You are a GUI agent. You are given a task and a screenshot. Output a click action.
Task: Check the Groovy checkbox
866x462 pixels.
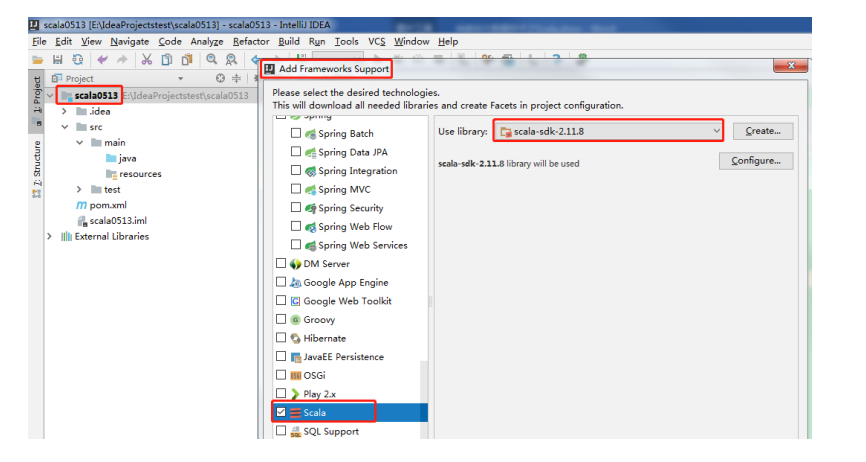pyautogui.click(x=281, y=319)
